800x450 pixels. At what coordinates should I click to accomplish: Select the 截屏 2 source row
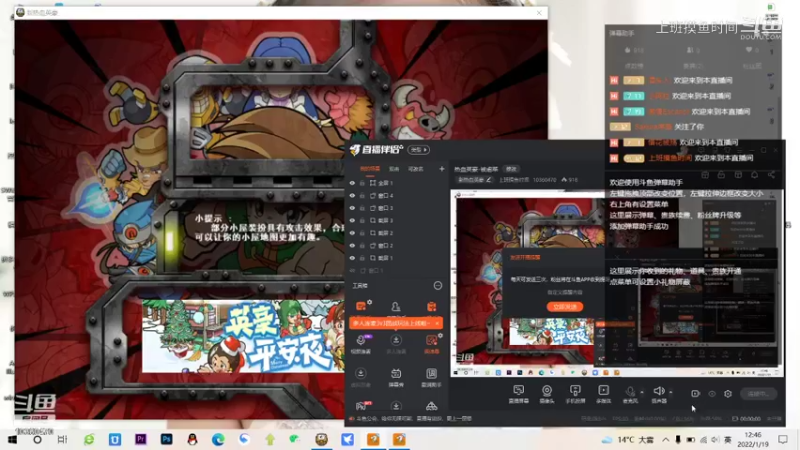[x=396, y=233]
